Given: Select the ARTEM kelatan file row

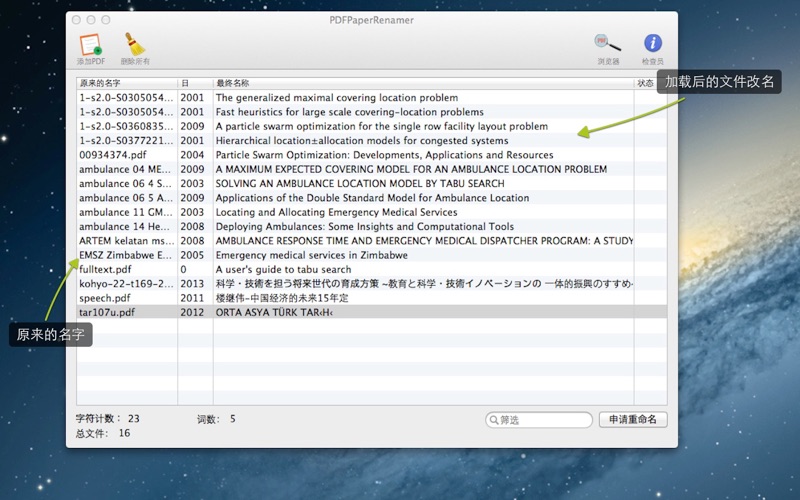Looking at the screenshot, I should click(125, 241).
